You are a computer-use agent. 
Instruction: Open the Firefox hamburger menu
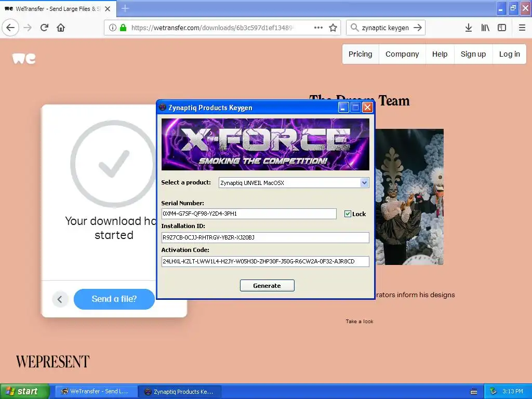522,28
